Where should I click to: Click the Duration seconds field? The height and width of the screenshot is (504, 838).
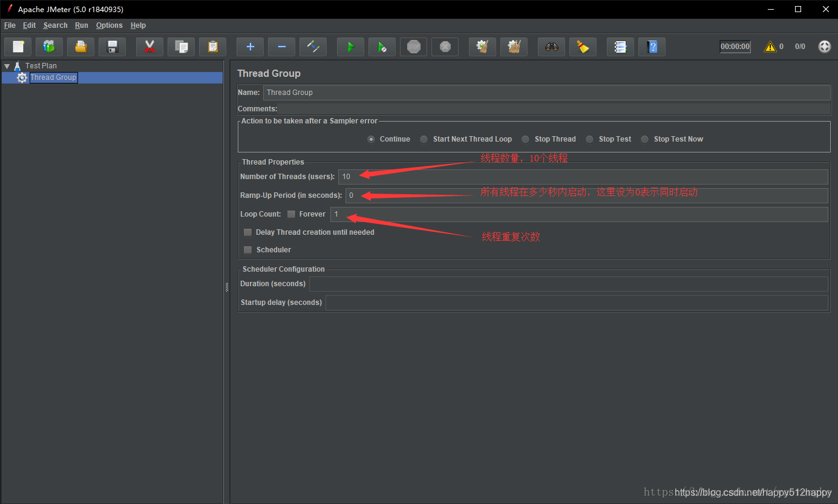coord(569,284)
